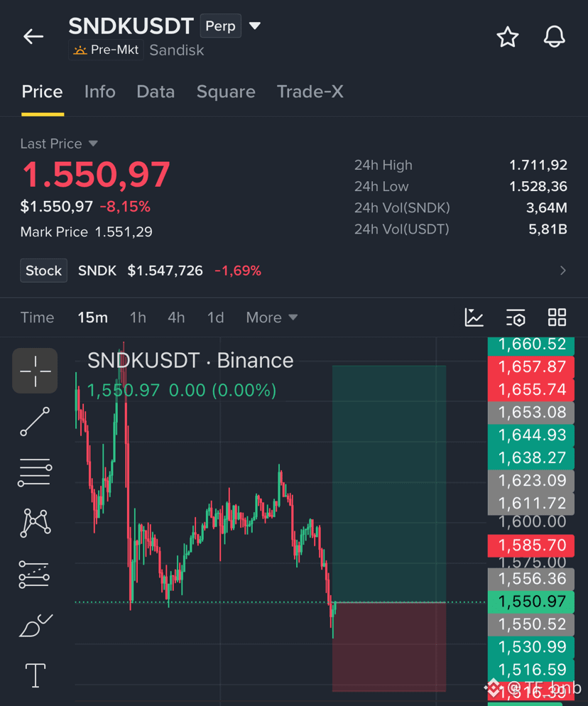Viewport: 588px width, 706px height.
Task: Select the 15m chart interval
Action: tap(93, 317)
